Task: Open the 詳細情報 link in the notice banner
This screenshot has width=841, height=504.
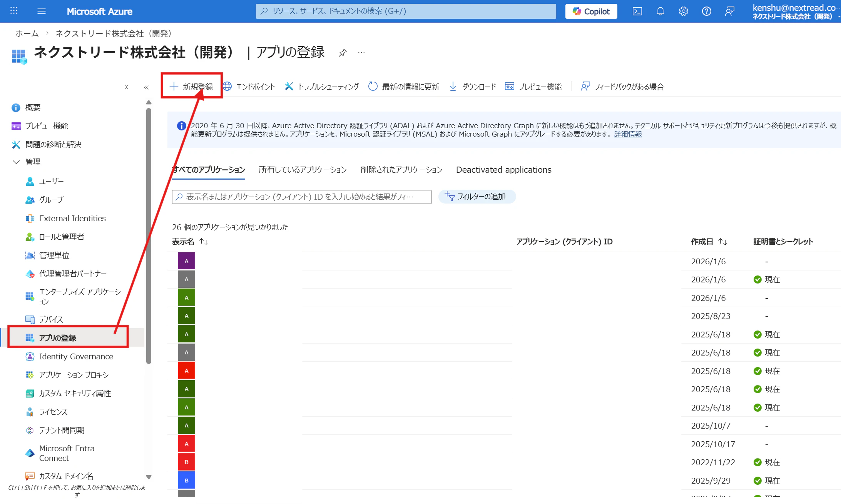Action: (x=627, y=134)
